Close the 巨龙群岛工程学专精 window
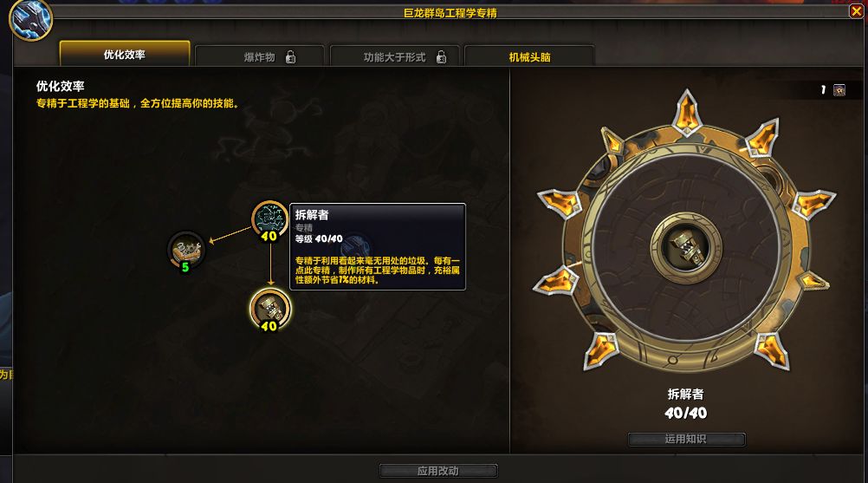Screen dimensions: 868x483 857,11
